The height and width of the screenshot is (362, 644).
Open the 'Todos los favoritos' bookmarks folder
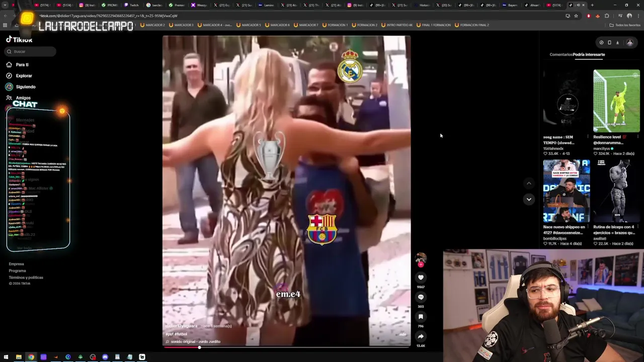[625, 25]
